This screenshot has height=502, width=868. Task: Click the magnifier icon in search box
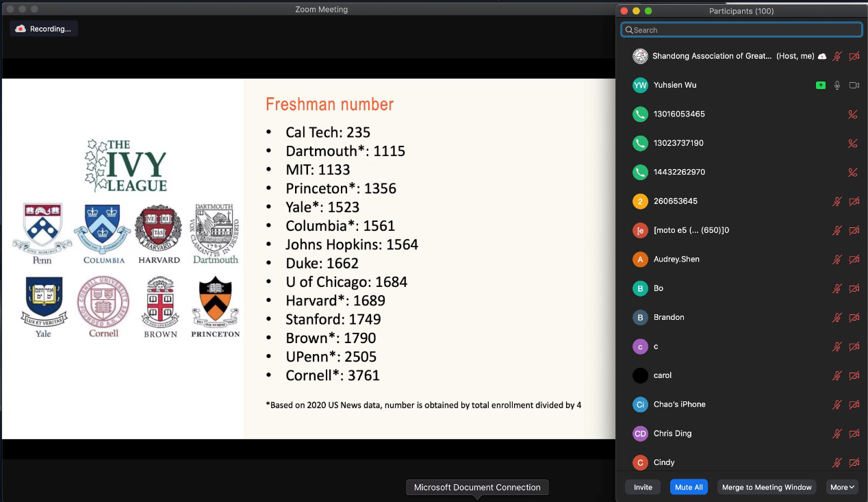point(629,30)
